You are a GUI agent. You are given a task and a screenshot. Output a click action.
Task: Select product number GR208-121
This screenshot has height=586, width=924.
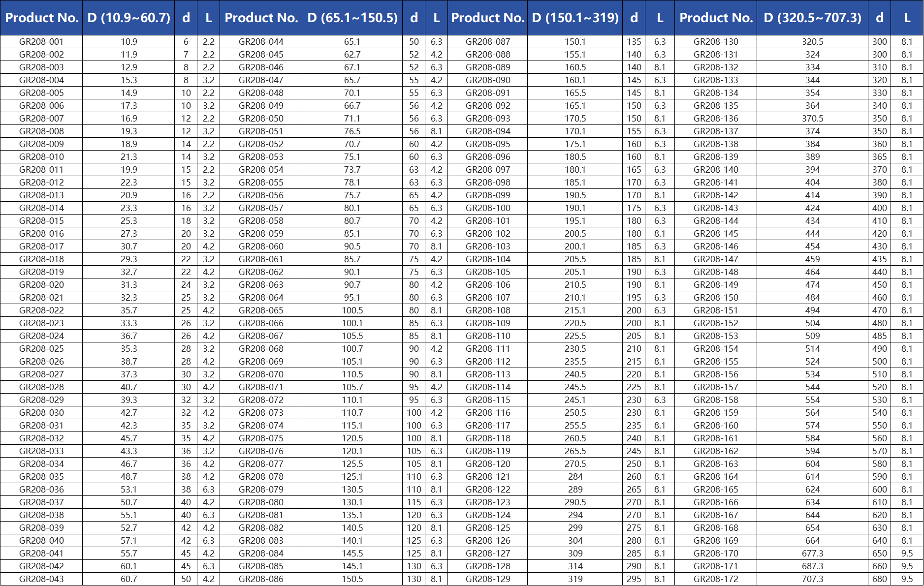pyautogui.click(x=488, y=477)
